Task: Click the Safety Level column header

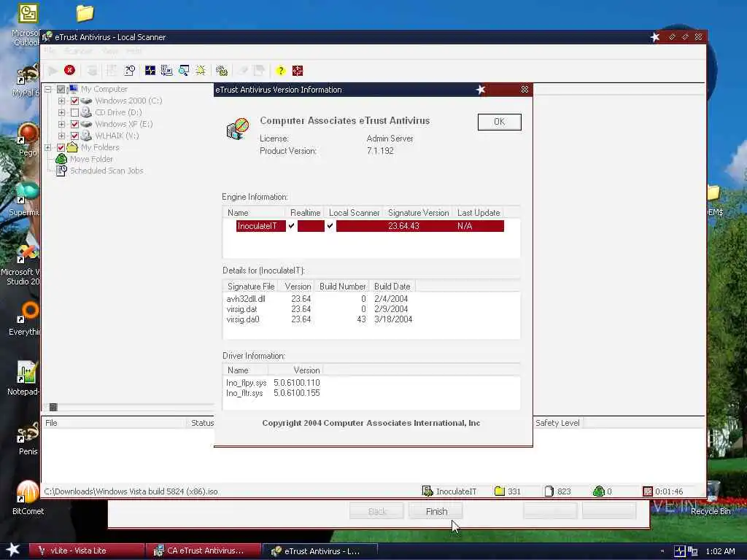Action: (x=557, y=423)
